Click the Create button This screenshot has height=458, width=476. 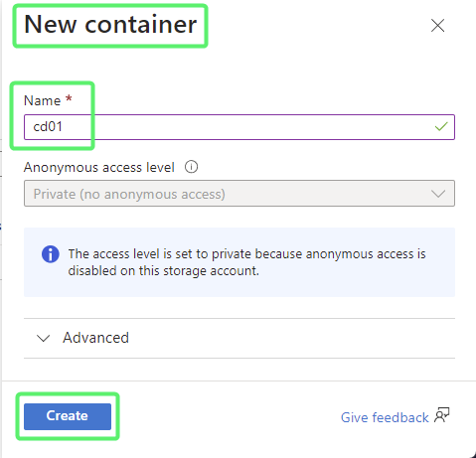(x=68, y=416)
